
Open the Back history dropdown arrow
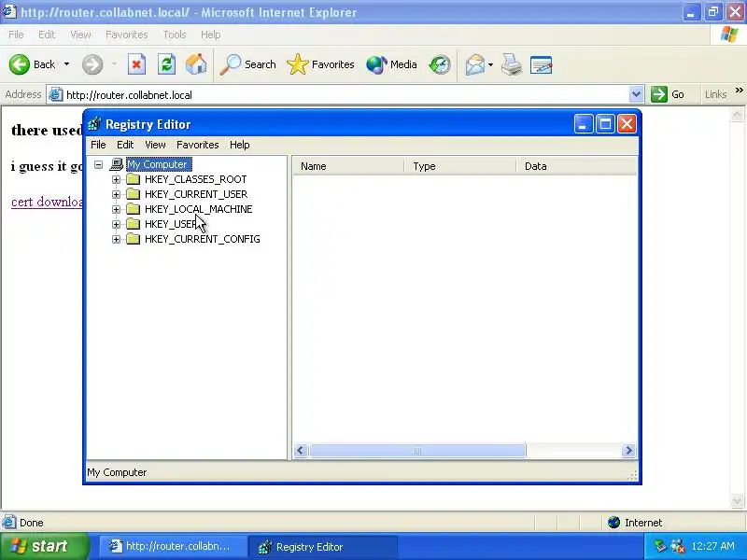[66, 64]
